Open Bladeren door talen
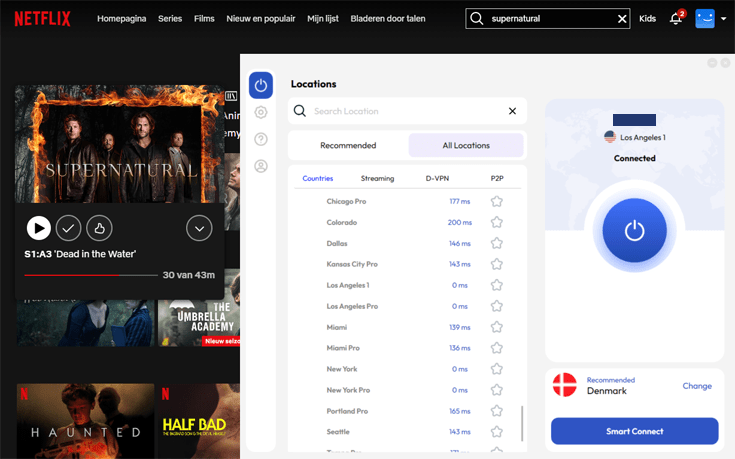The width and height of the screenshot is (735, 459). [x=388, y=19]
